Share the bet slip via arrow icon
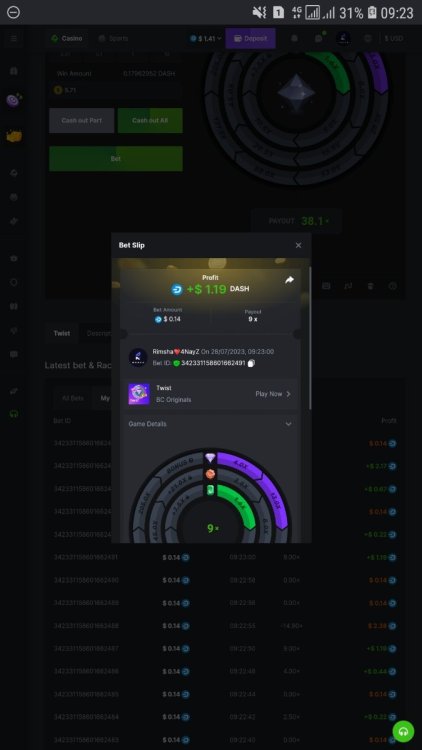 [x=289, y=280]
